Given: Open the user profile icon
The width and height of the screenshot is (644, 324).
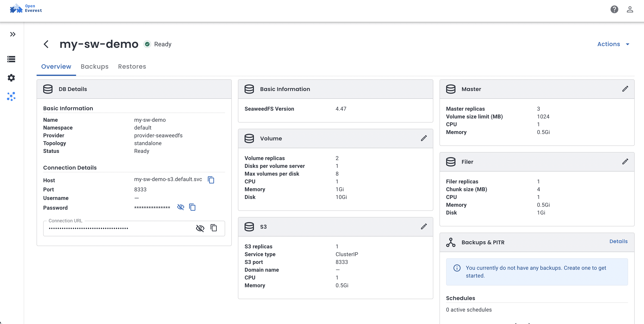Looking at the screenshot, I should (630, 10).
